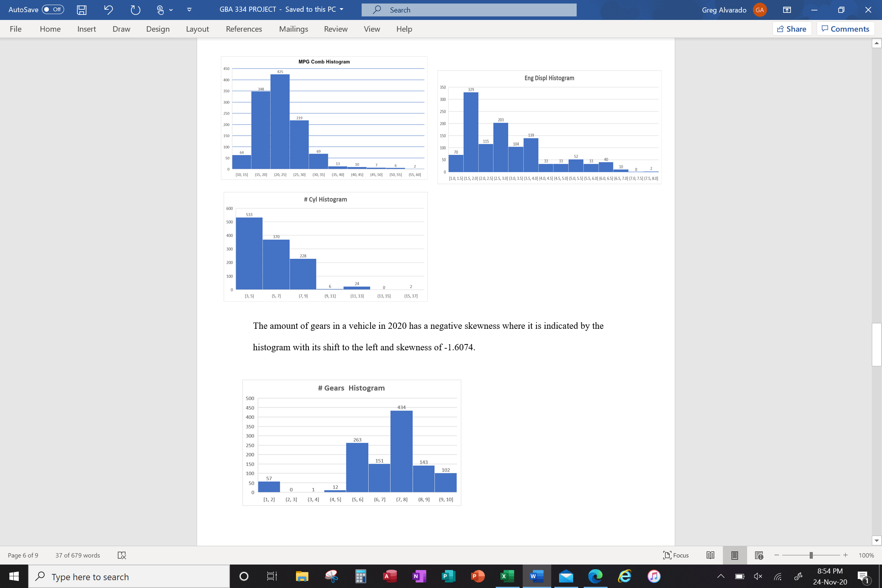Select Print Layout view button
The width and height of the screenshot is (882, 588).
click(x=735, y=555)
